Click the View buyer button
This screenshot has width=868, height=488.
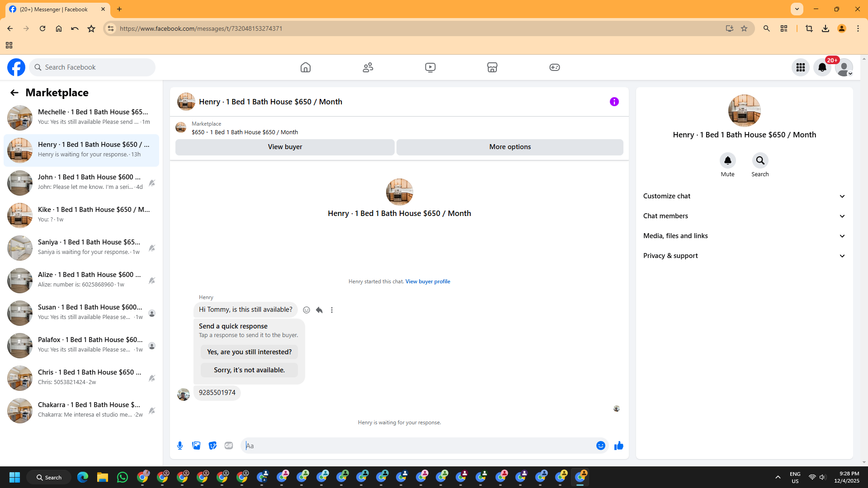coord(285,147)
